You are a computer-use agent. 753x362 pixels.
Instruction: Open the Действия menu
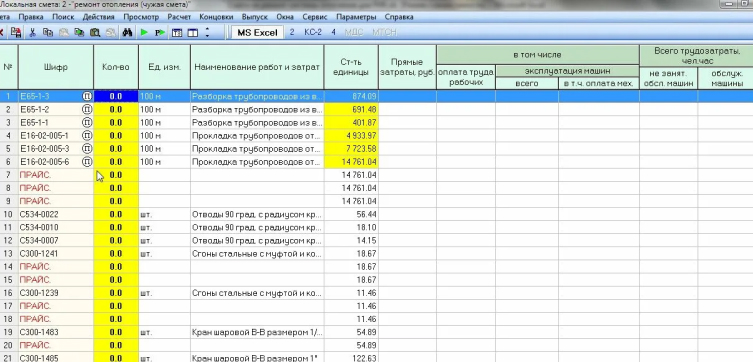(98, 17)
